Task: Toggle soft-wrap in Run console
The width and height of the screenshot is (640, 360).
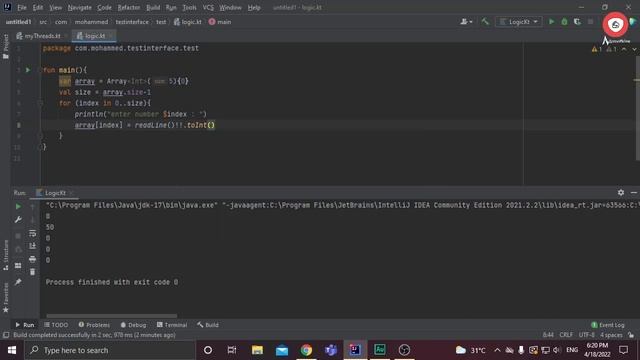Action: [x=33, y=233]
